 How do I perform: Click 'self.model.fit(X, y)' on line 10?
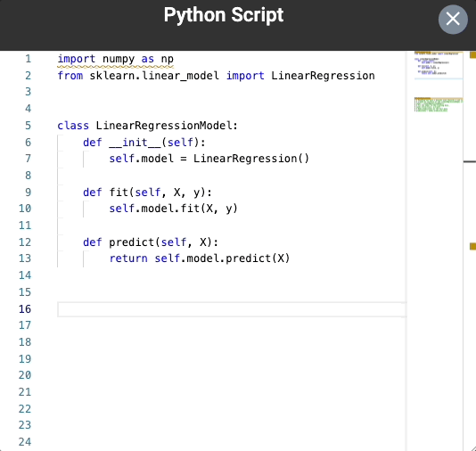173,209
